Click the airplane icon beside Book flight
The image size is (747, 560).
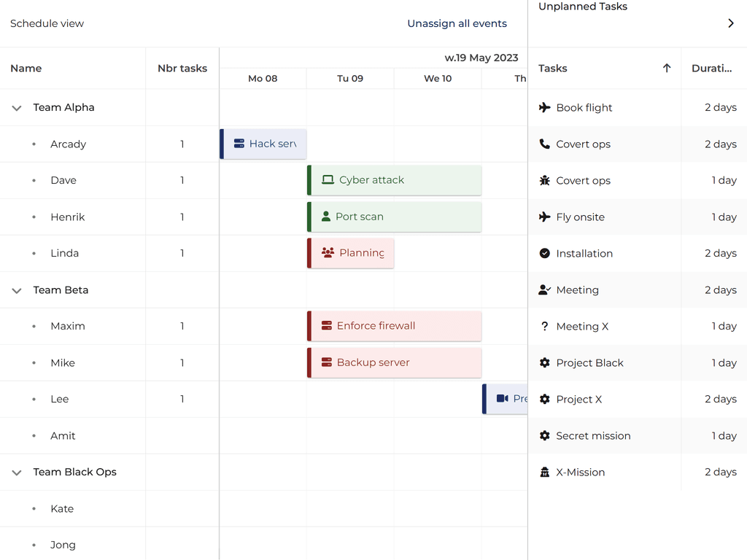coord(544,108)
